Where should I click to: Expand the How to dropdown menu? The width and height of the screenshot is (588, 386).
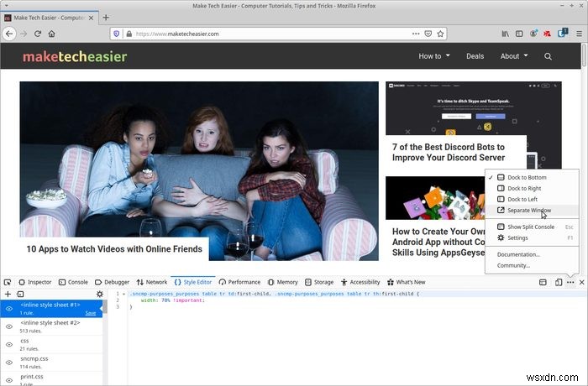tap(434, 56)
